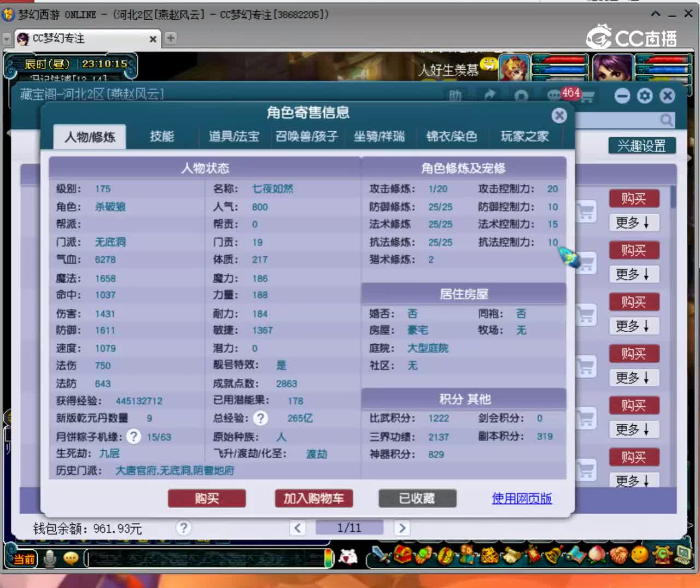Viewport: 700px width, 588px height.
Task: Switch to the 人物/修炼 tab
Action: 90,137
